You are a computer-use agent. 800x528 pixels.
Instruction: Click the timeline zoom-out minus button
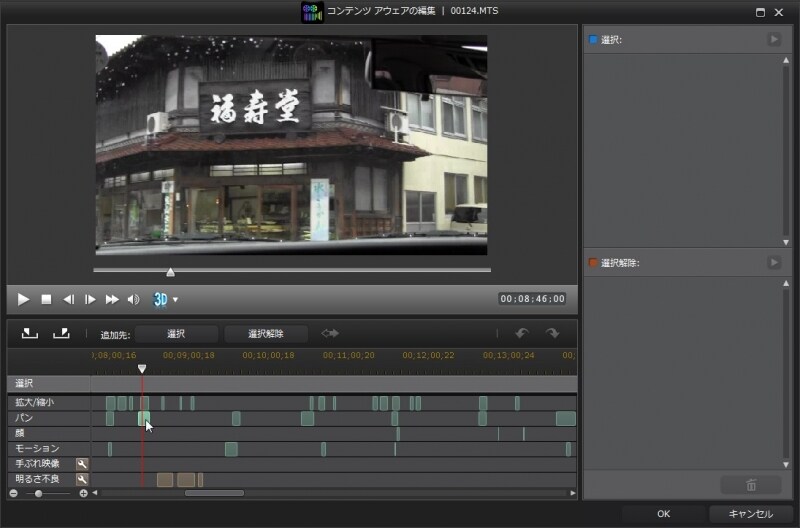[14, 493]
